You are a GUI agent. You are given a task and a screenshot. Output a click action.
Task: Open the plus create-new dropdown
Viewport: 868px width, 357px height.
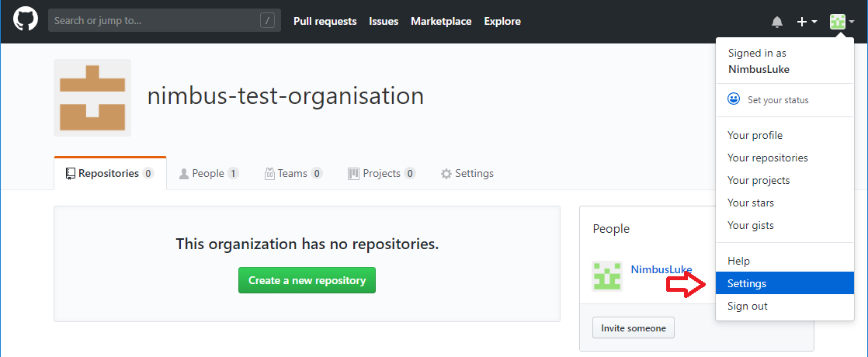[807, 22]
